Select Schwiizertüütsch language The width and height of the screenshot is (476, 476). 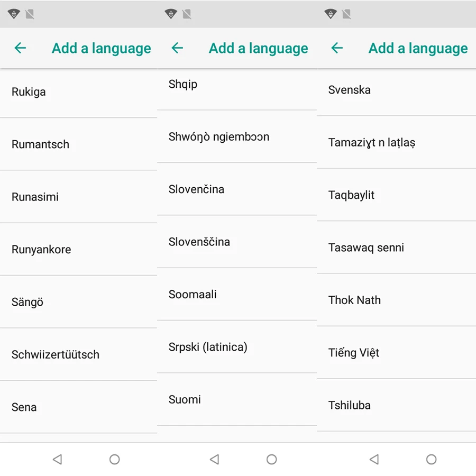tap(78, 354)
